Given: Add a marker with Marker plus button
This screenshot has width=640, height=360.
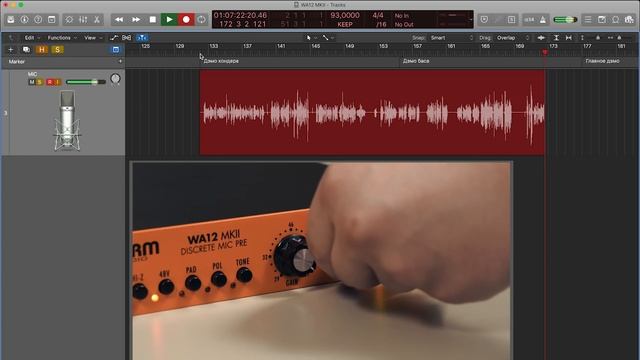Looking at the screenshot, I should pos(120,61).
